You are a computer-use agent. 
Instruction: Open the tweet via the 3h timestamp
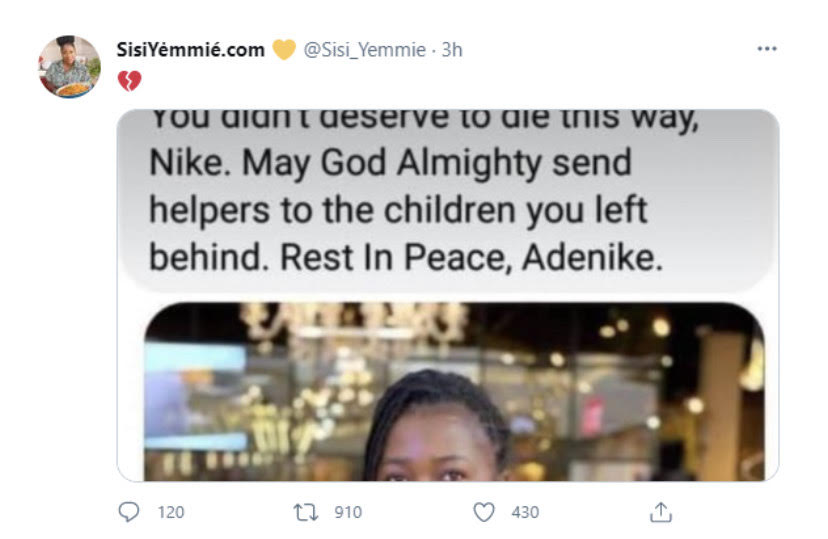(x=451, y=49)
